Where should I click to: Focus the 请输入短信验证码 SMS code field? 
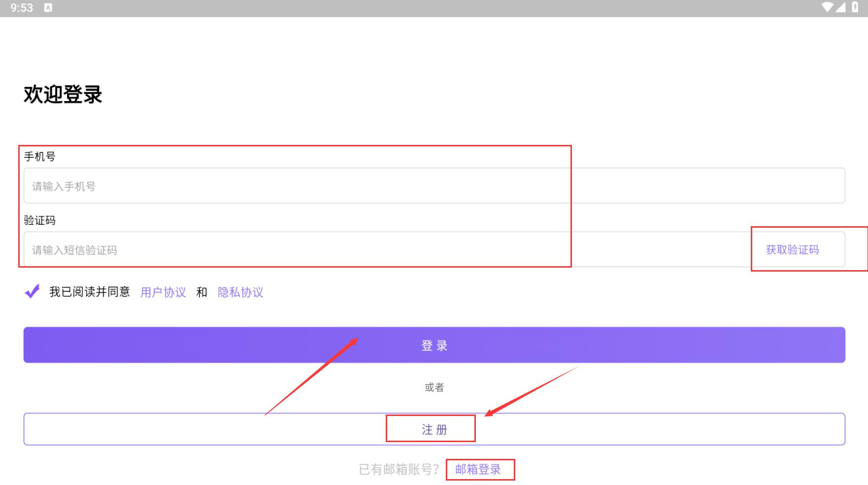[x=384, y=250]
